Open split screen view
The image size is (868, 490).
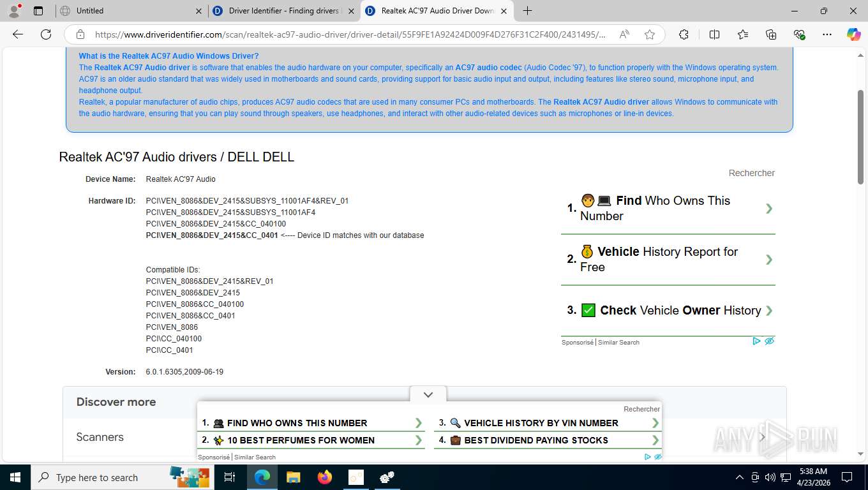715,34
